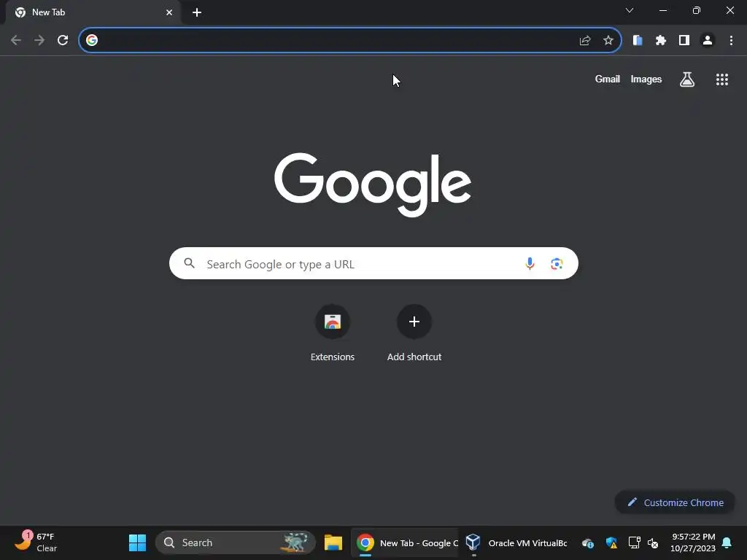Image resolution: width=747 pixels, height=560 pixels.
Task: Open the OneDrive cloud tray icon
Action: (588, 542)
